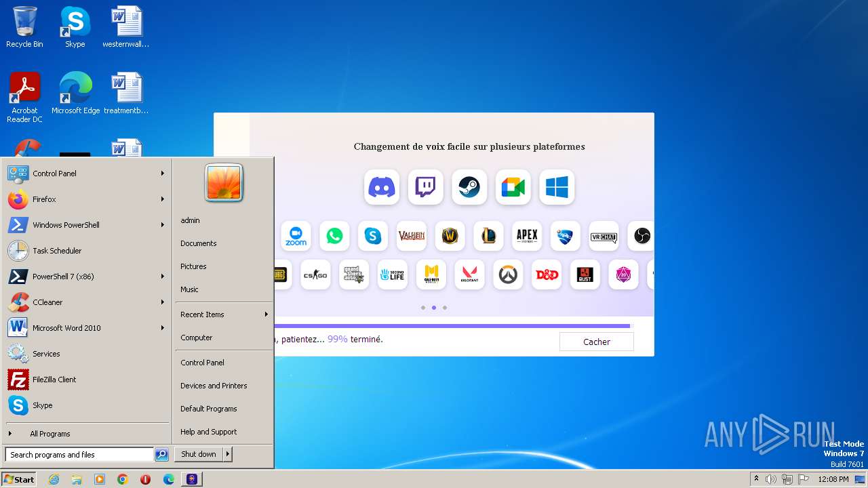Click the VRChat icon

[604, 236]
